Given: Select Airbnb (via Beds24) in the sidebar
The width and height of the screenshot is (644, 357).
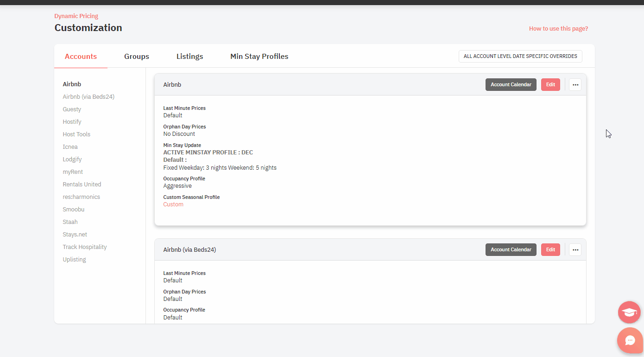Looking at the screenshot, I should 88,97.
